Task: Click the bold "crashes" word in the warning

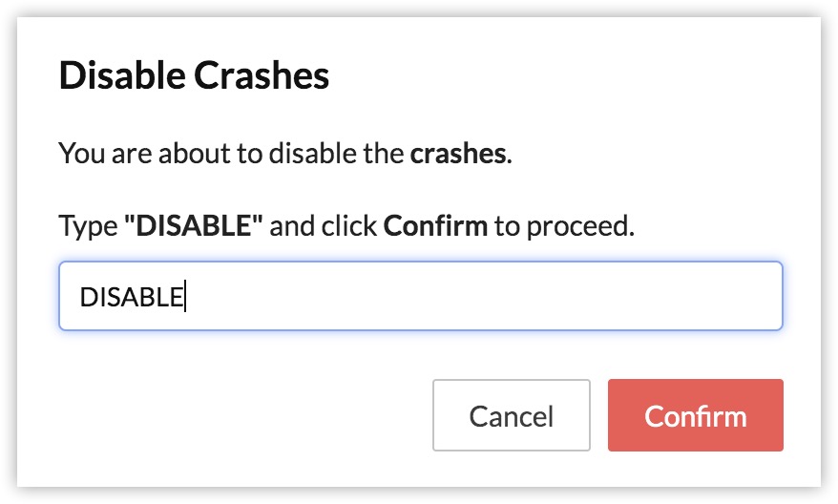Action: pyautogui.click(x=458, y=153)
